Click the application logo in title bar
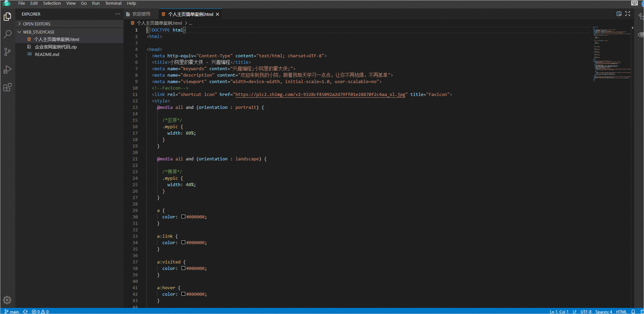The image size is (644, 314). click(6, 3)
